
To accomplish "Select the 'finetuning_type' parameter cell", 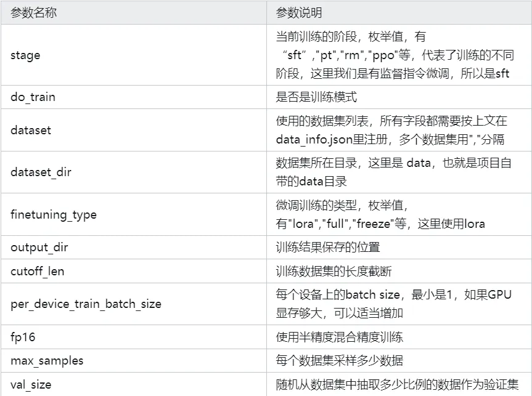I will coord(134,214).
